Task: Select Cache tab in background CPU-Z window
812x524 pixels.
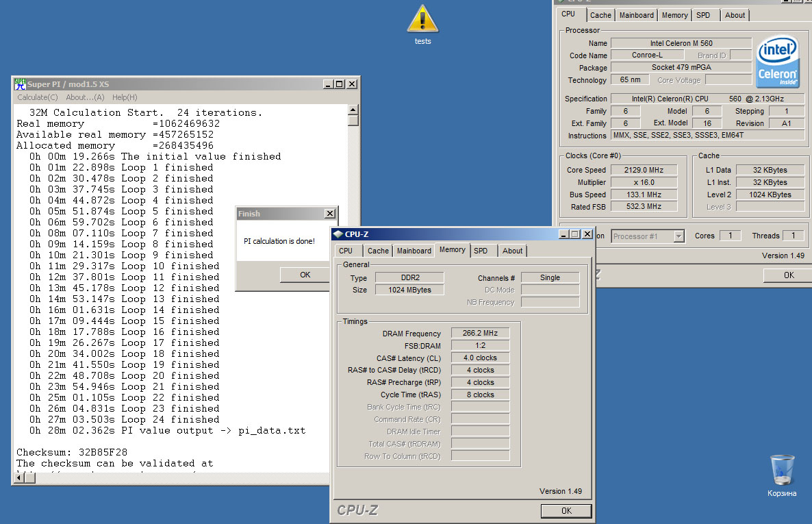Action: point(600,16)
